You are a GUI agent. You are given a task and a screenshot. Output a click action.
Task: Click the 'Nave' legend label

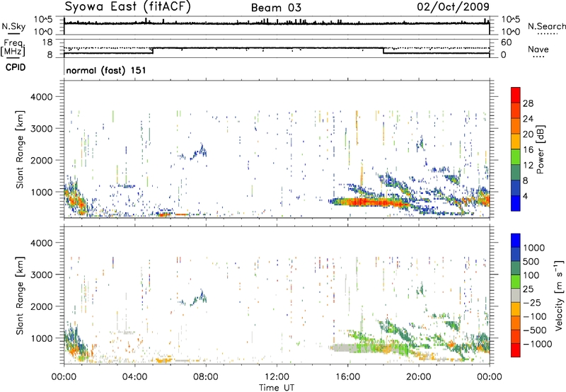pyautogui.click(x=538, y=49)
